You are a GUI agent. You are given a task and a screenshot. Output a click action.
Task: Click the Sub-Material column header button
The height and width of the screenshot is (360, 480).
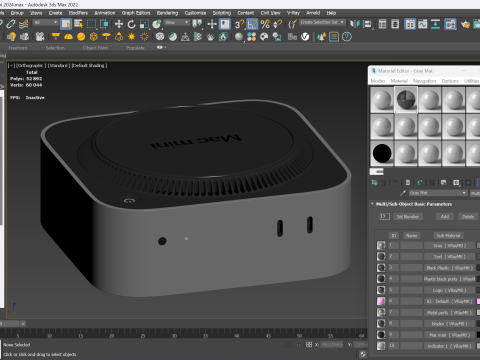click(x=448, y=236)
